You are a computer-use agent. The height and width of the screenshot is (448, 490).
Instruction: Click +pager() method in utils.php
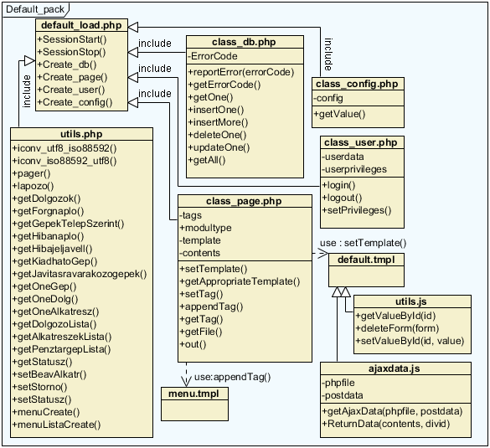pyautogui.click(x=31, y=173)
